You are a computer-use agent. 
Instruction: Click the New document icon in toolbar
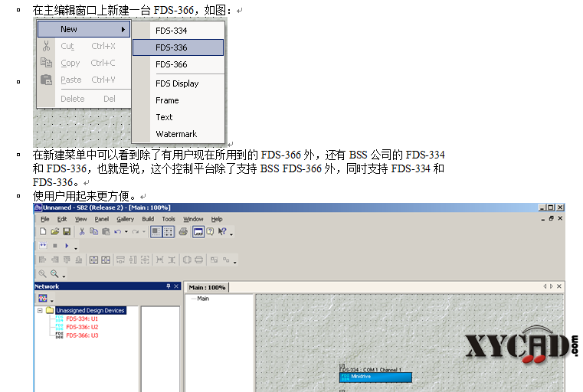[43, 231]
